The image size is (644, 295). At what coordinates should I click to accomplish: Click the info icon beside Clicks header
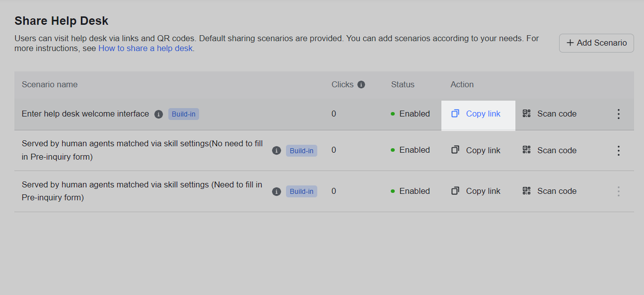(x=361, y=84)
